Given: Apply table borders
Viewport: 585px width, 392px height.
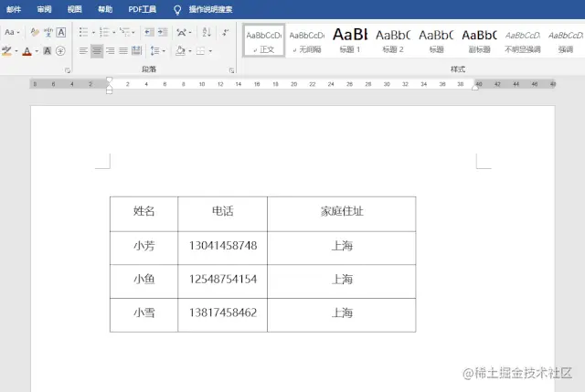Looking at the screenshot, I should click(201, 51).
